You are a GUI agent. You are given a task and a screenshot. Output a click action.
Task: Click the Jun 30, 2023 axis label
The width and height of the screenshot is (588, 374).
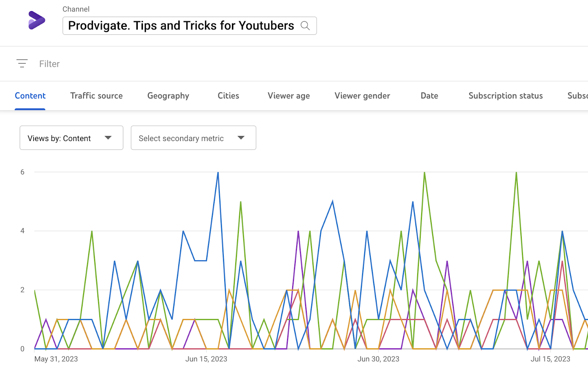pos(378,359)
